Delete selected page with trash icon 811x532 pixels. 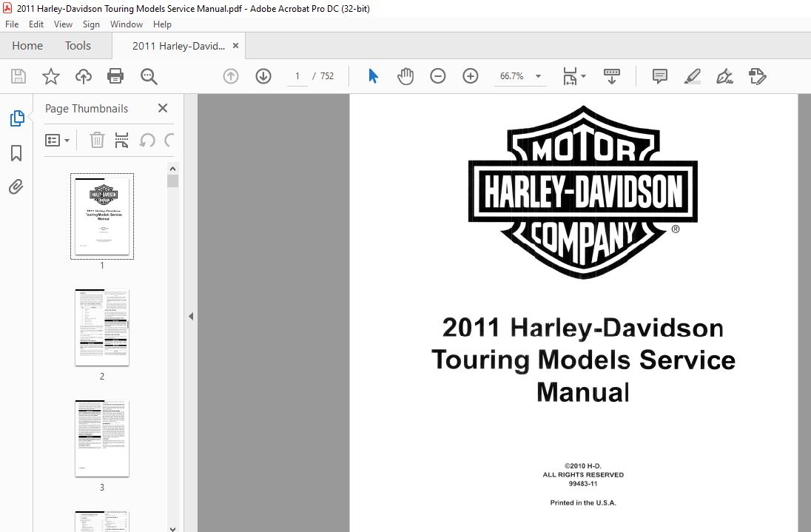tap(97, 140)
